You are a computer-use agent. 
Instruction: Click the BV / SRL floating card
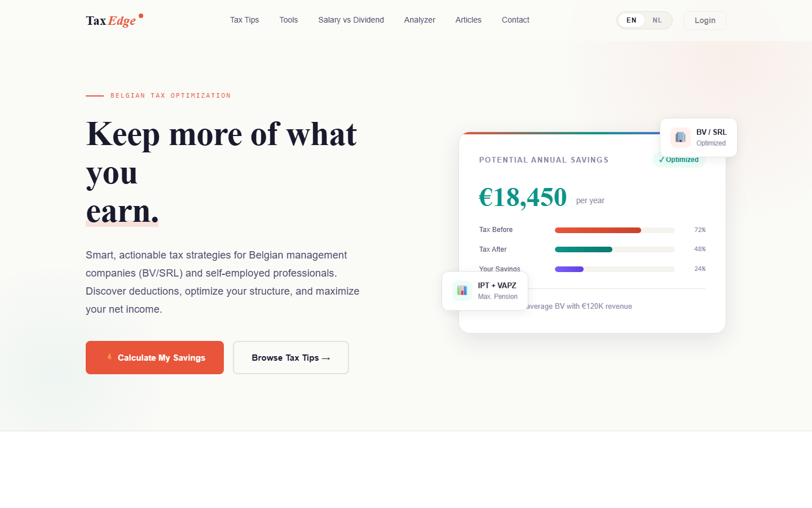click(699, 138)
